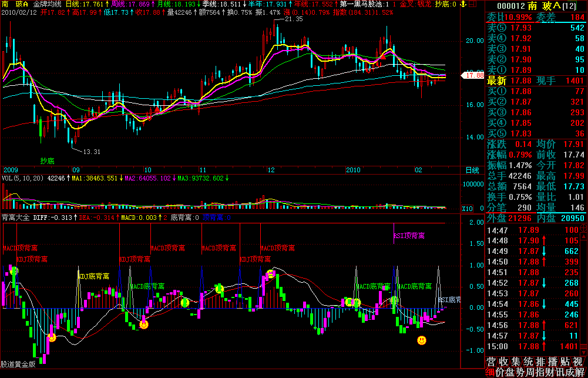Click 年线:17.552 in header
This screenshot has width=588, height=378.
click(x=316, y=5)
